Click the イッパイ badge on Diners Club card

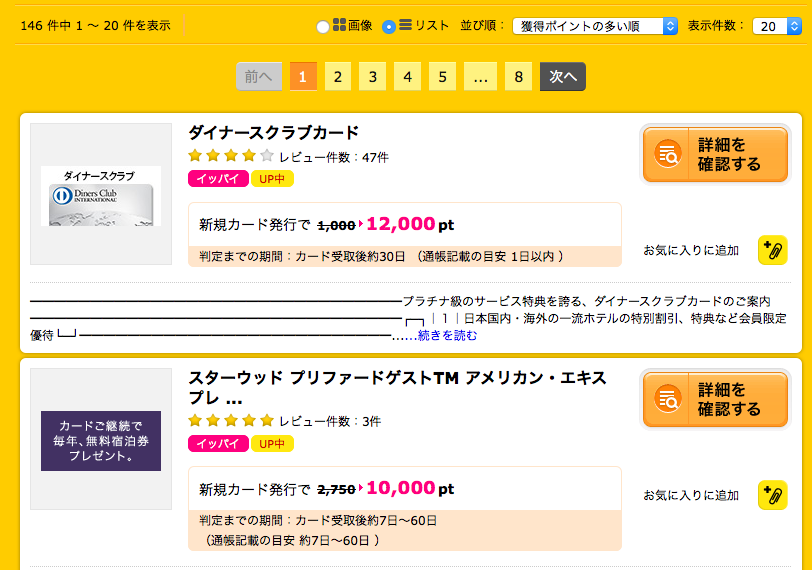pyautogui.click(x=218, y=179)
